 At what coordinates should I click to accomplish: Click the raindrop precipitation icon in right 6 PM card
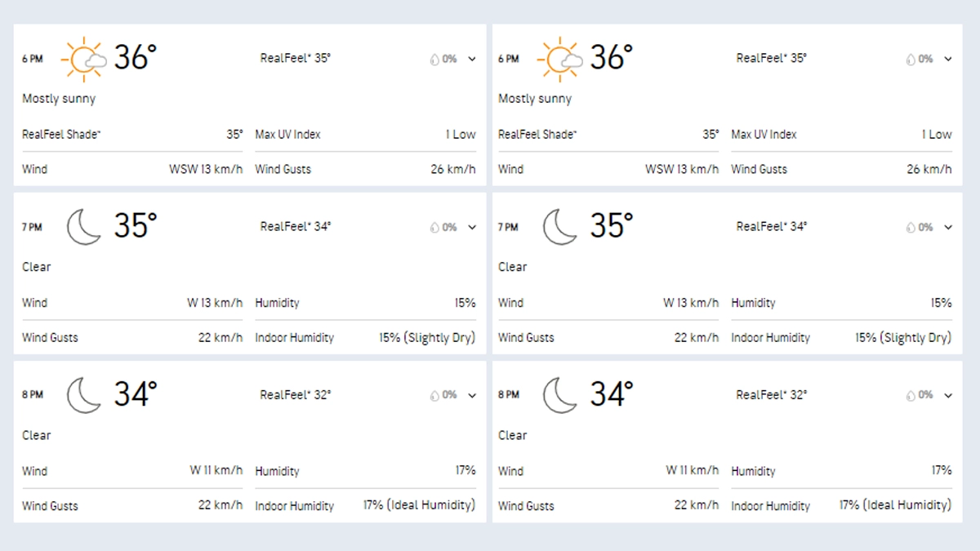pos(911,60)
